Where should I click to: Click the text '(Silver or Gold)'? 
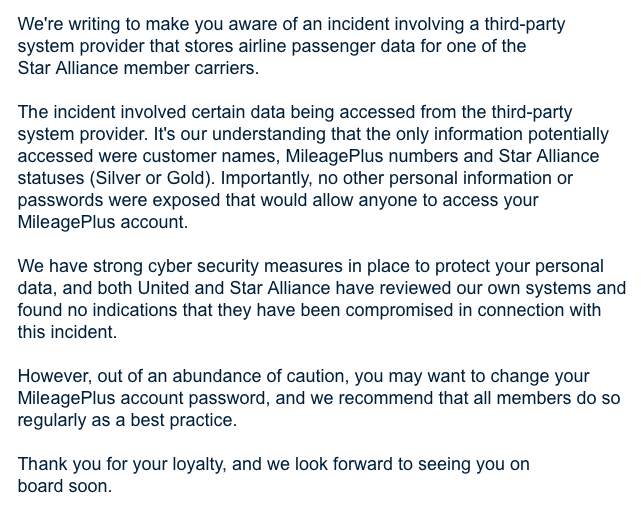pyautogui.click(x=150, y=178)
